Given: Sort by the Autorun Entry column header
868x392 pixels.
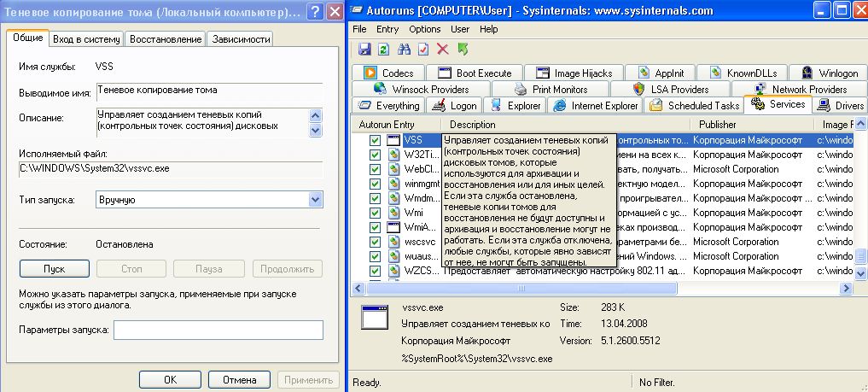Looking at the screenshot, I should pyautogui.click(x=396, y=125).
